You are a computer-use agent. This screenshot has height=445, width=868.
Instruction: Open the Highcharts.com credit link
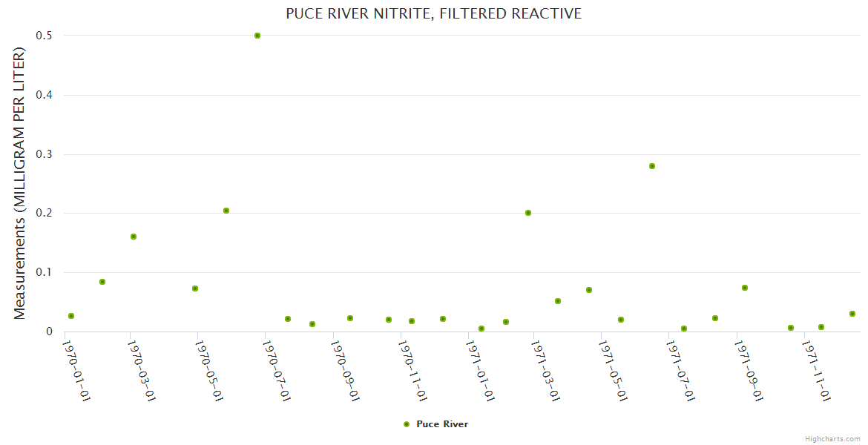click(832, 439)
